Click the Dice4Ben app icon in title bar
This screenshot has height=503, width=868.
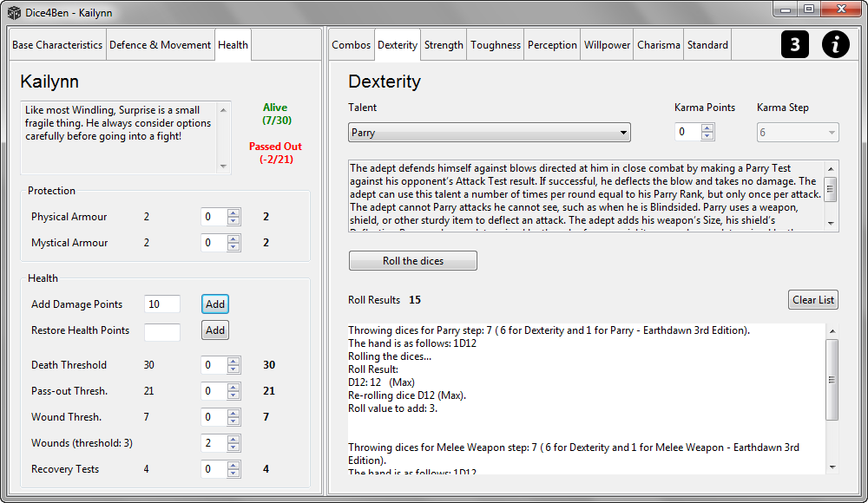[14, 12]
